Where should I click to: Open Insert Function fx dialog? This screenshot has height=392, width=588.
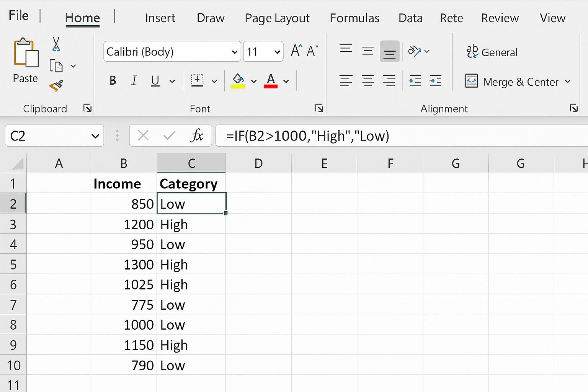click(x=197, y=136)
